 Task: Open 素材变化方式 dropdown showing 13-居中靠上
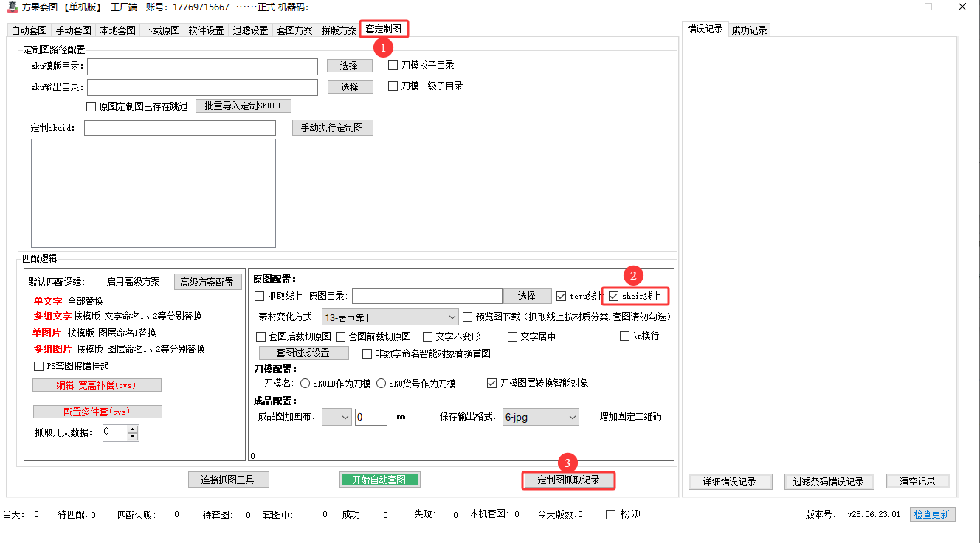tap(390, 317)
